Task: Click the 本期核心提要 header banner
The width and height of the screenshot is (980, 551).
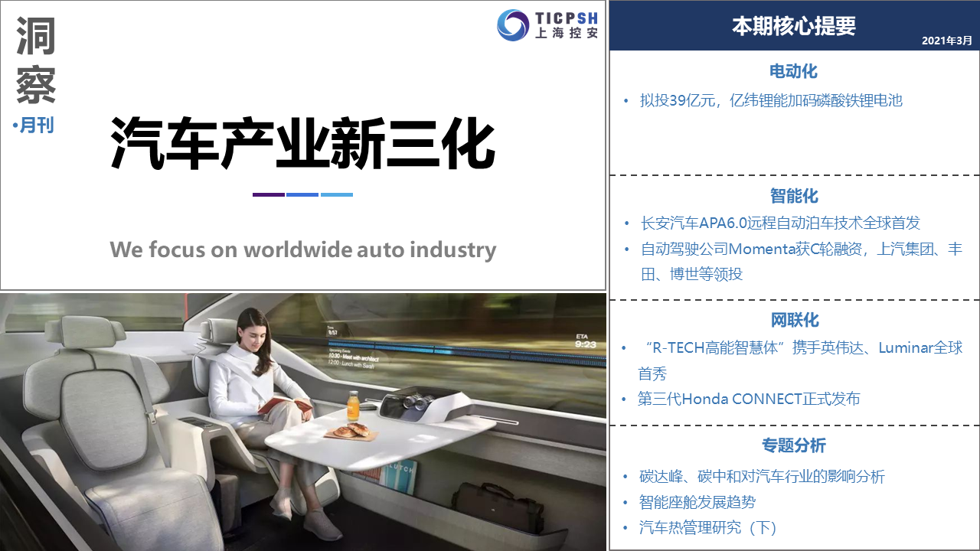Action: pyautogui.click(x=794, y=26)
